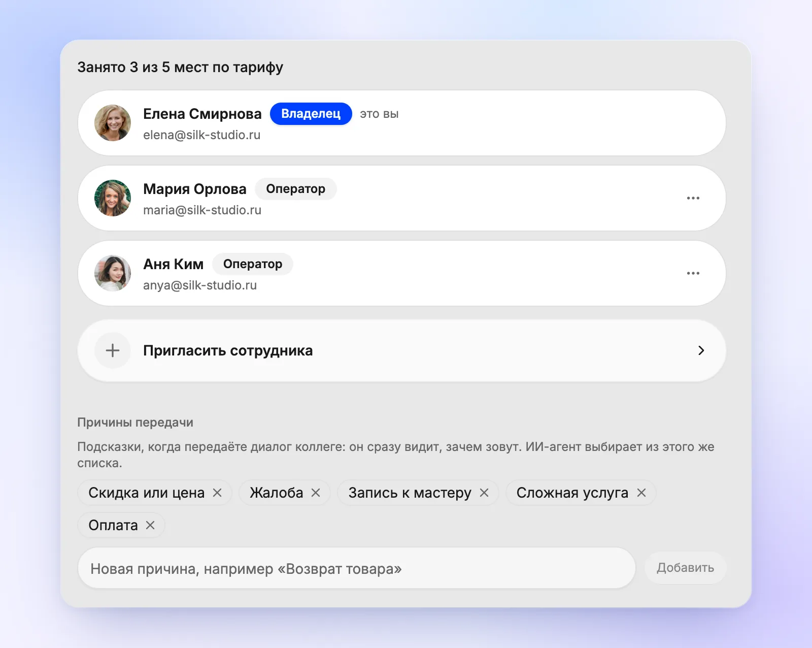The width and height of the screenshot is (812, 648).
Task: Click the «Скидка или цена» tag text
Action: [146, 493]
